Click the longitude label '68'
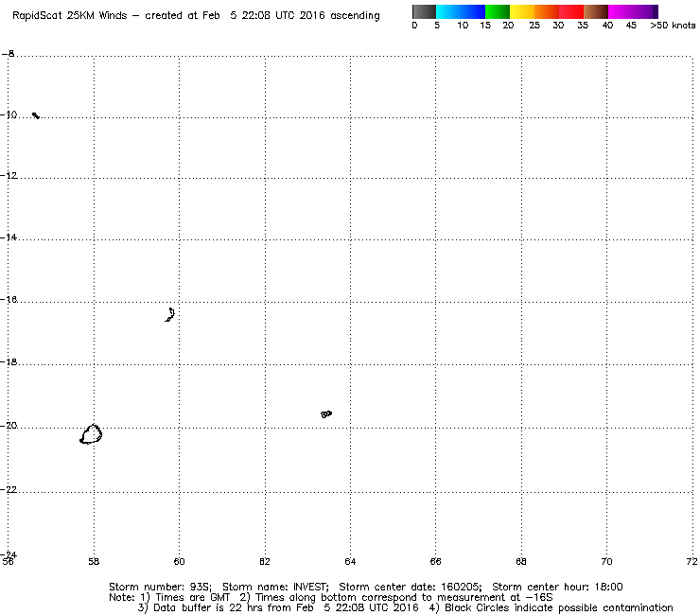 click(x=521, y=561)
